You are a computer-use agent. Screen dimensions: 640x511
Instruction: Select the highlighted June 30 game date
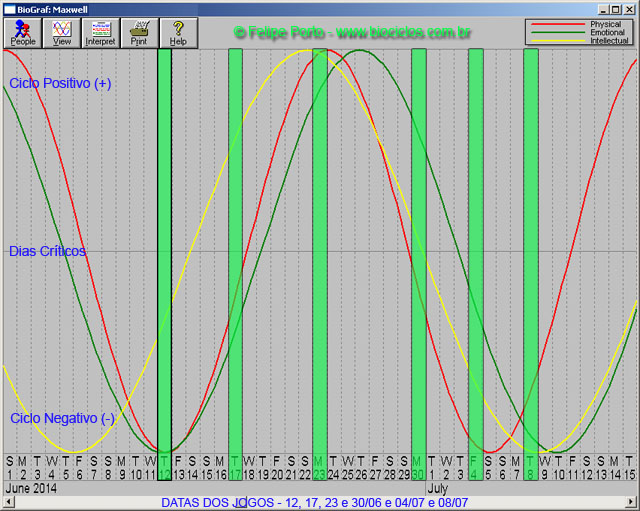[419, 264]
